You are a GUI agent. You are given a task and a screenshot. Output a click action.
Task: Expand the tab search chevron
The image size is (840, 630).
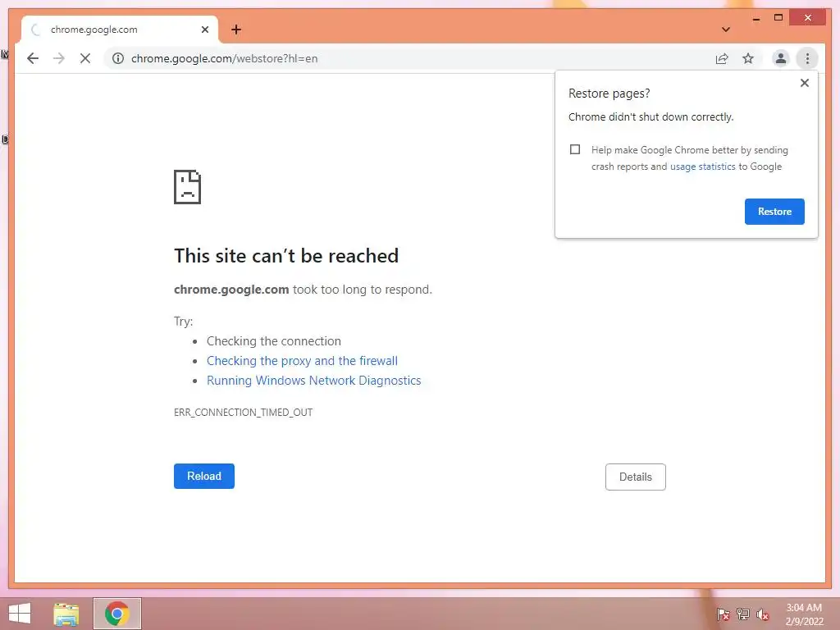(x=726, y=30)
